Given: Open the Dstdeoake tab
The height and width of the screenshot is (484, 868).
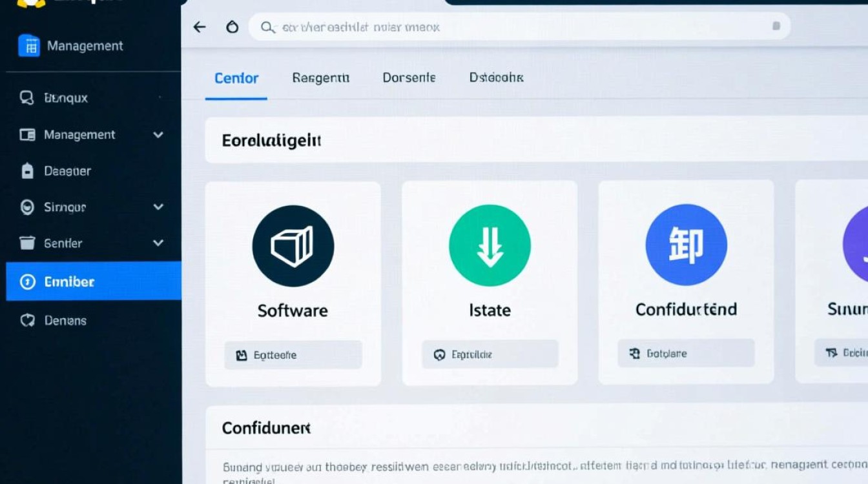Looking at the screenshot, I should [x=496, y=78].
